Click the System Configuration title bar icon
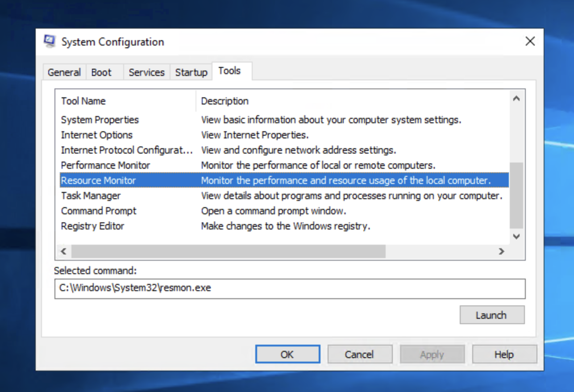The width and height of the screenshot is (574, 392). pos(50,42)
